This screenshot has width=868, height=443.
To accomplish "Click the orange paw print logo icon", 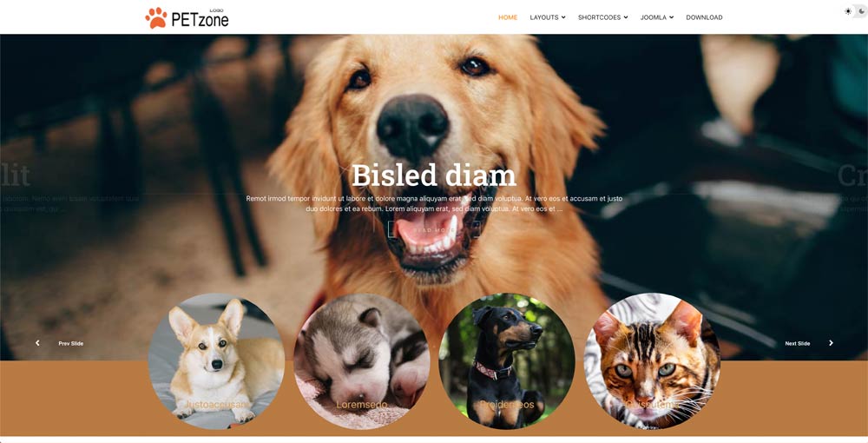I will (x=156, y=17).
